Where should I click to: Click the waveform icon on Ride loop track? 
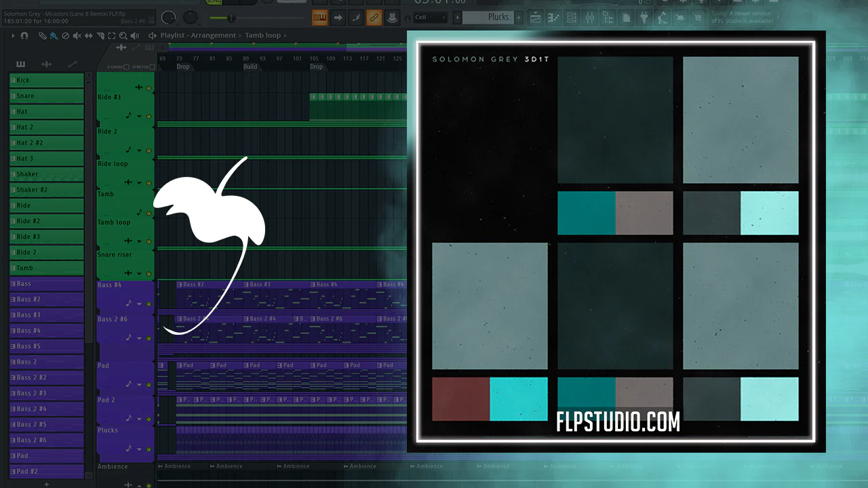pyautogui.click(x=128, y=182)
